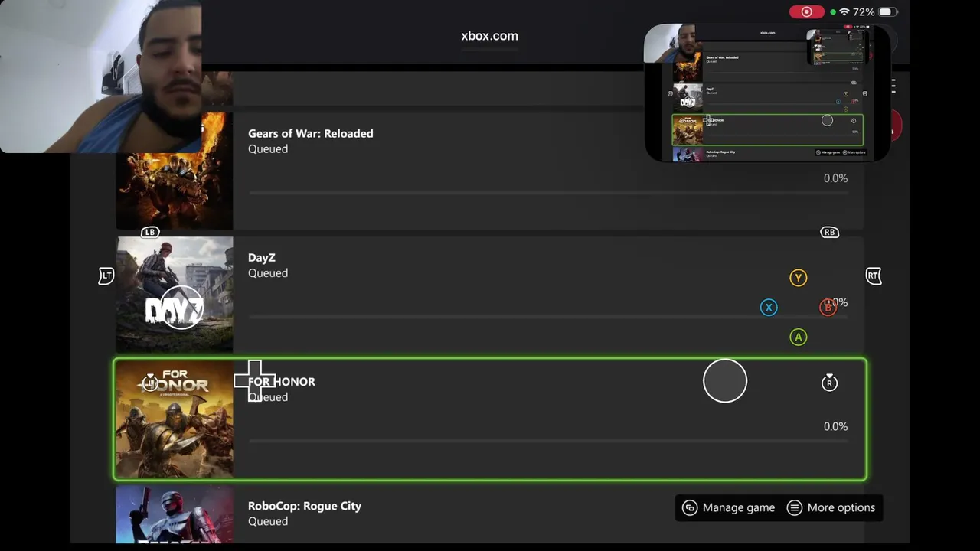This screenshot has height=551, width=980.
Task: Tap the RT trigger touch control
Action: click(x=874, y=275)
